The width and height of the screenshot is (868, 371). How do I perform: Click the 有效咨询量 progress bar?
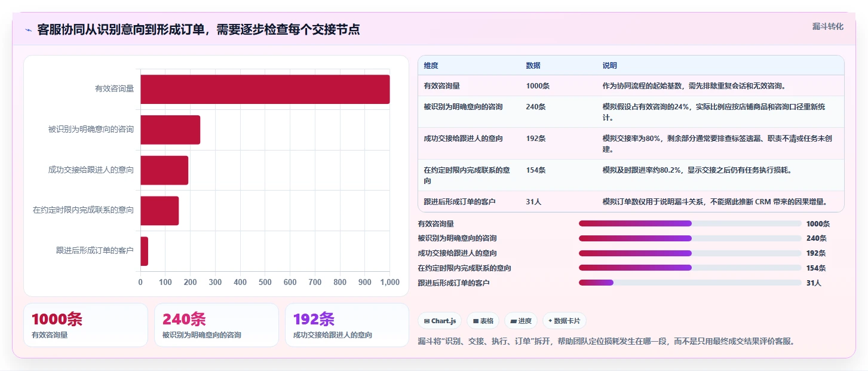pyautogui.click(x=690, y=223)
